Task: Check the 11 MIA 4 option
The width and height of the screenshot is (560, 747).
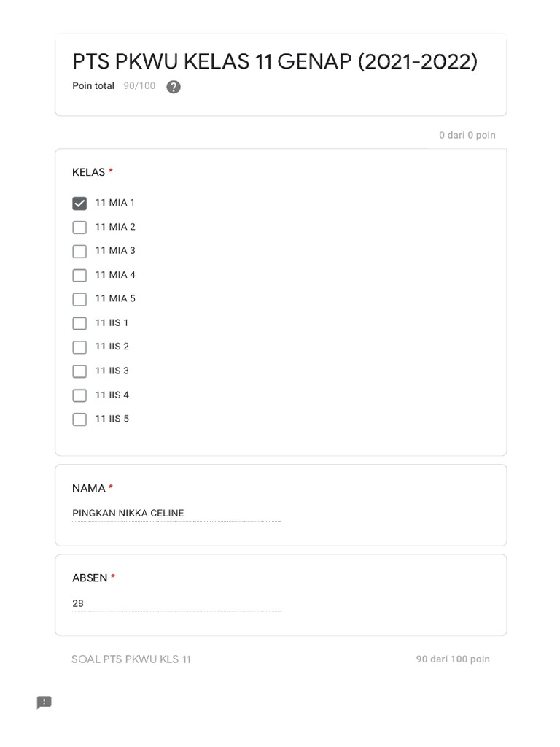Action: point(79,276)
